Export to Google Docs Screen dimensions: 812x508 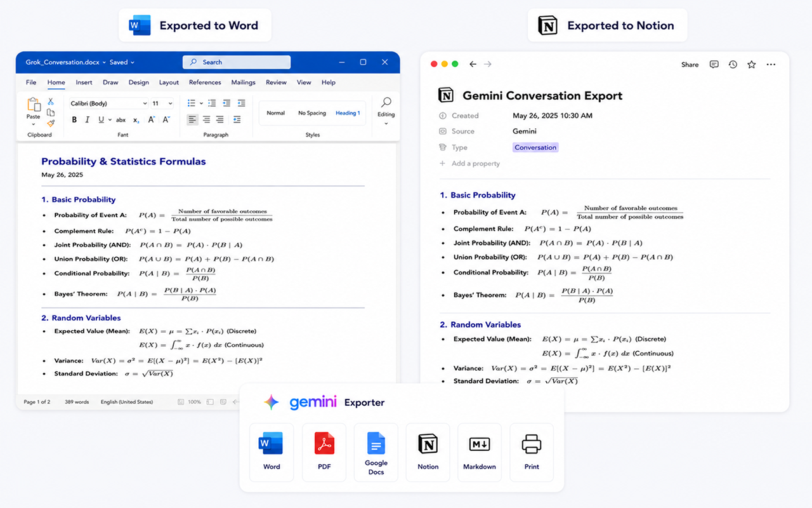tap(376, 451)
